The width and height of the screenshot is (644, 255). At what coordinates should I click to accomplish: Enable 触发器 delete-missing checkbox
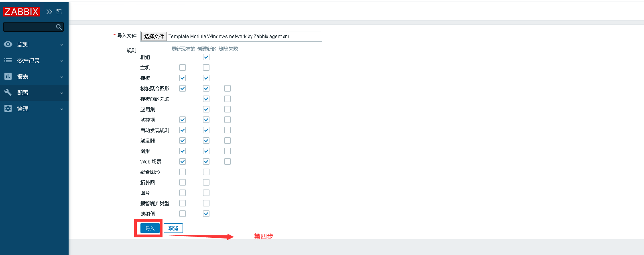coord(228,141)
